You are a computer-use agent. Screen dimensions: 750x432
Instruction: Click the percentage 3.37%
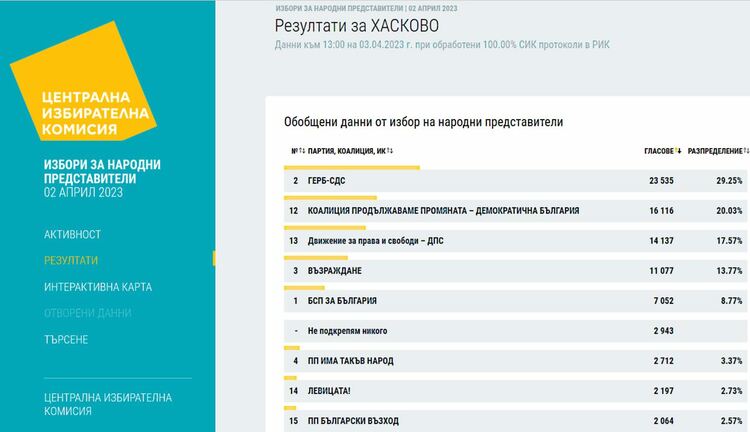coord(731,361)
